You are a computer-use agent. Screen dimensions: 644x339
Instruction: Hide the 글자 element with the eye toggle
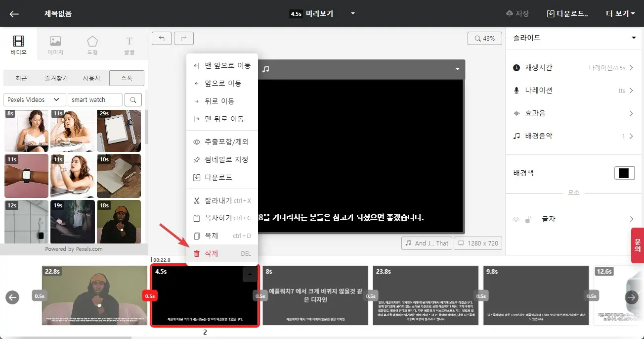515,219
